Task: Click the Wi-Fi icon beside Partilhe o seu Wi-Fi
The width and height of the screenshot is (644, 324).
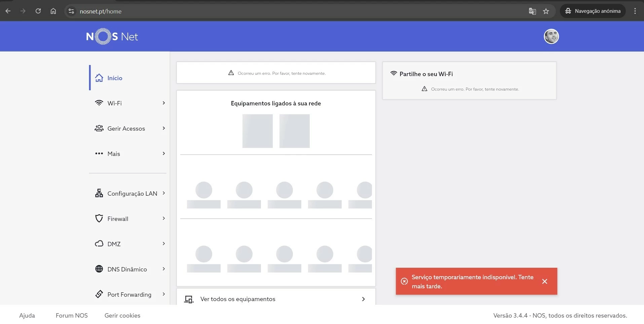Action: (393, 73)
